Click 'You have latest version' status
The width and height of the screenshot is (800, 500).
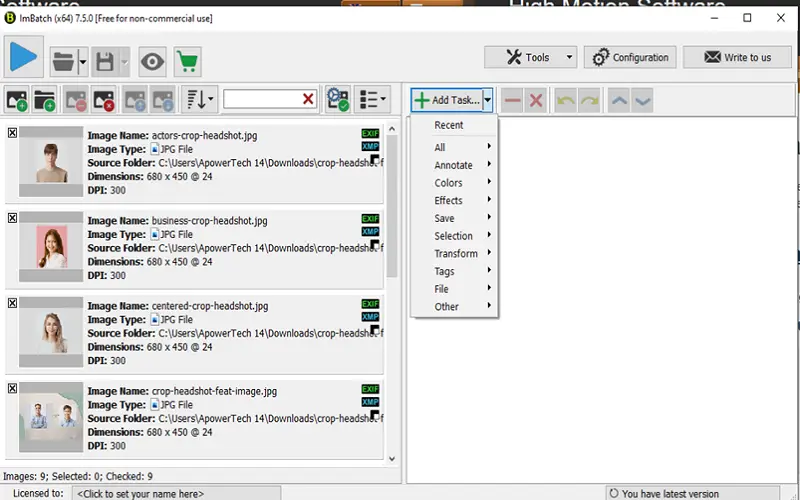coord(693,494)
